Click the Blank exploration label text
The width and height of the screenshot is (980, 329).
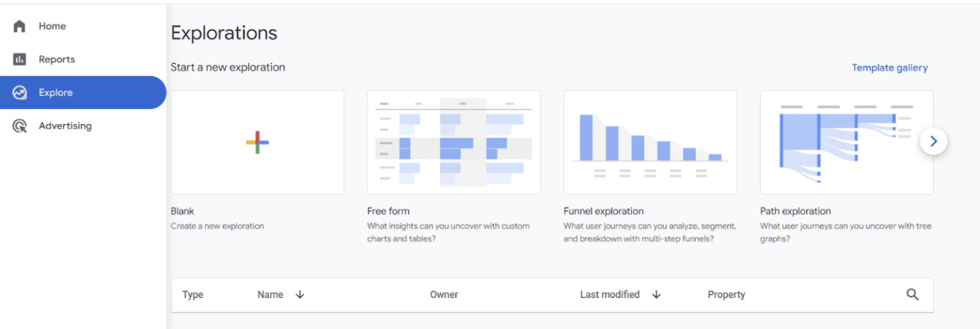coord(182,211)
